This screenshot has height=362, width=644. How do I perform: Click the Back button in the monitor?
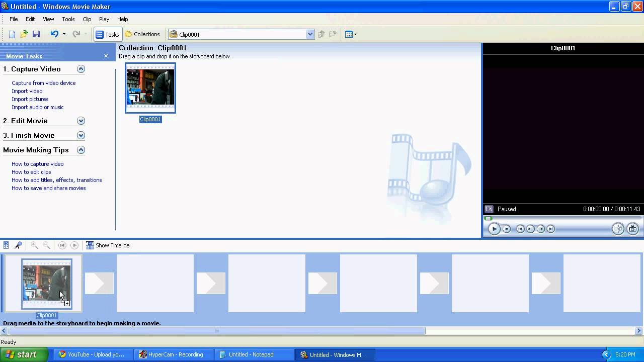(520, 229)
